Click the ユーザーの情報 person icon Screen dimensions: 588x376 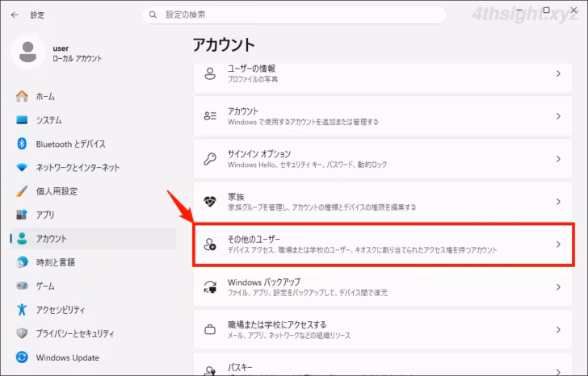coord(210,73)
